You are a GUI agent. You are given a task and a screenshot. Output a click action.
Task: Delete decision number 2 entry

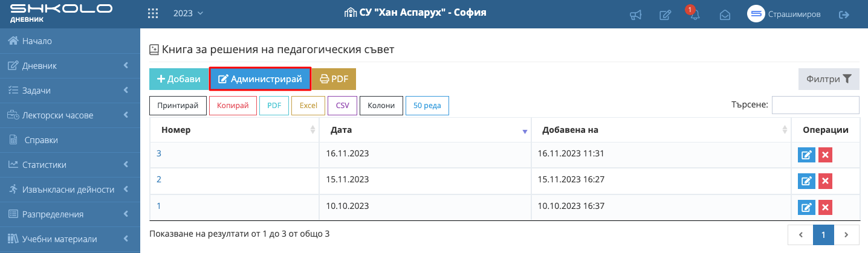click(x=825, y=181)
